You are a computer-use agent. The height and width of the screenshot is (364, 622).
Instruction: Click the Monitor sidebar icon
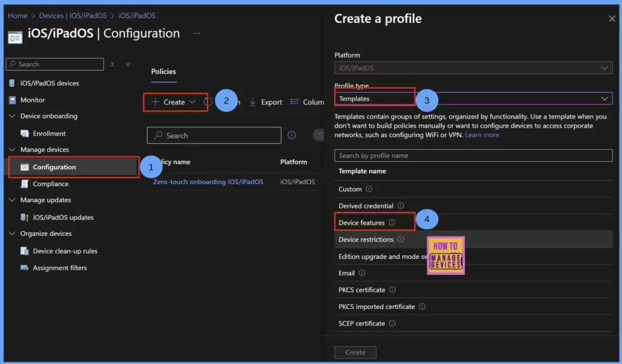(x=12, y=100)
